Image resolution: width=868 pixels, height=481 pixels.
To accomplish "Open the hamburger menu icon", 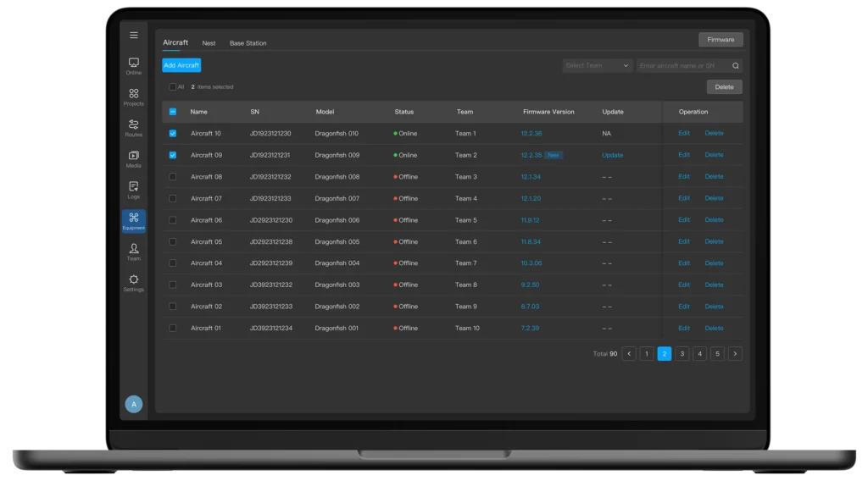I will point(133,36).
